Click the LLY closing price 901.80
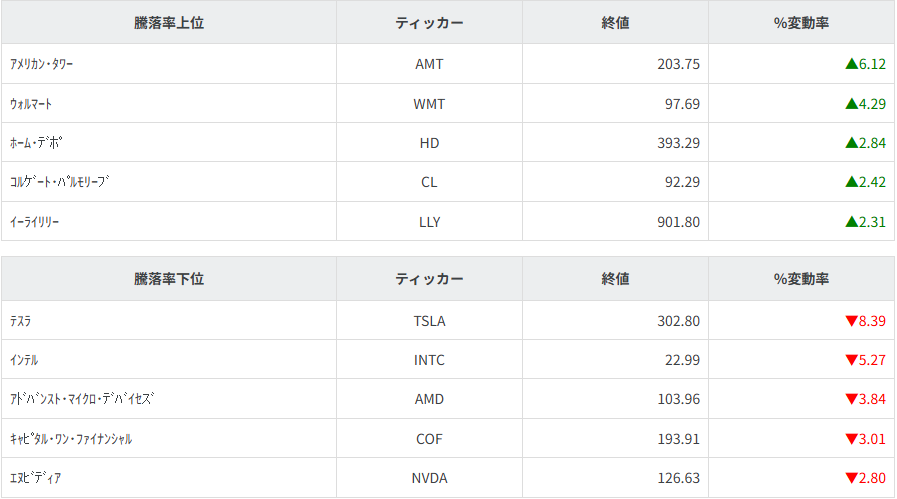Viewport: 897px width, 499px height. [x=677, y=222]
